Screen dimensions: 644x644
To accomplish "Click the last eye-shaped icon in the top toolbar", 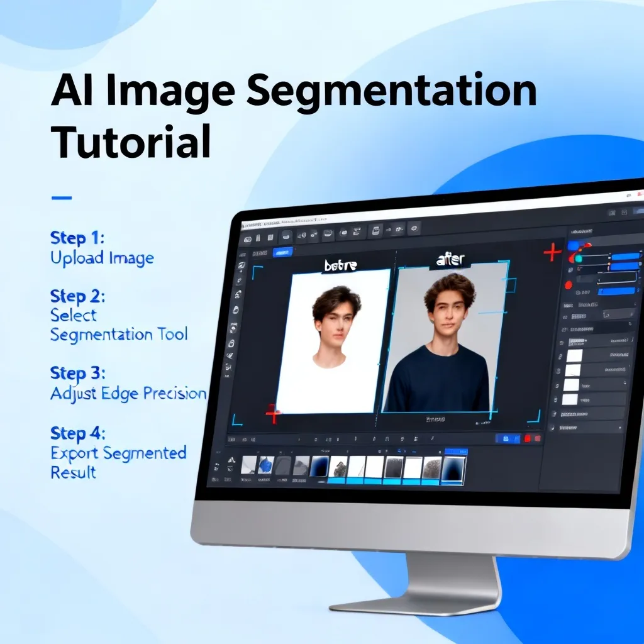I will coord(414,228).
